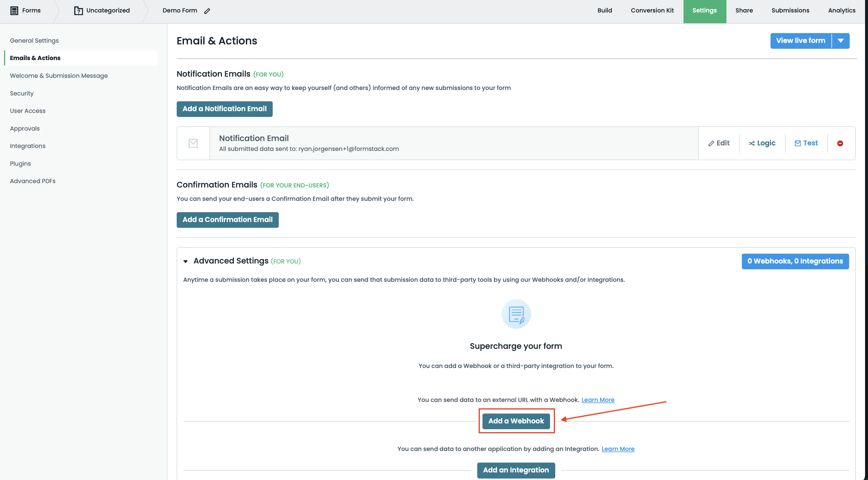Click the Uncategorized folder icon
This screenshot has width=868, height=480.
point(78,10)
